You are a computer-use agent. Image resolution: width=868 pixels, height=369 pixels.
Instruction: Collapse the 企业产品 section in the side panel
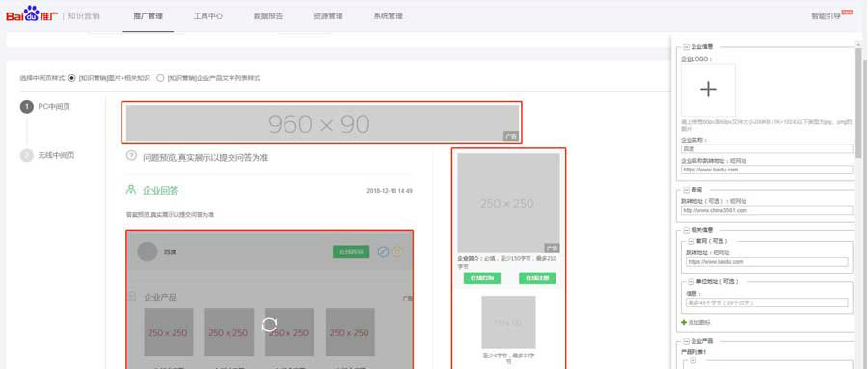pos(686,341)
